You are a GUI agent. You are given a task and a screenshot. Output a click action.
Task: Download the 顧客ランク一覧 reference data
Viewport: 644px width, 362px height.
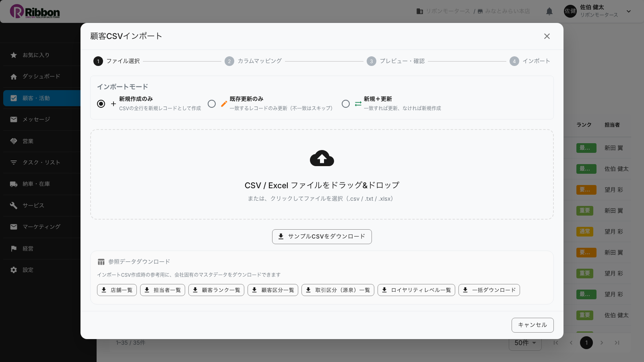(216, 290)
